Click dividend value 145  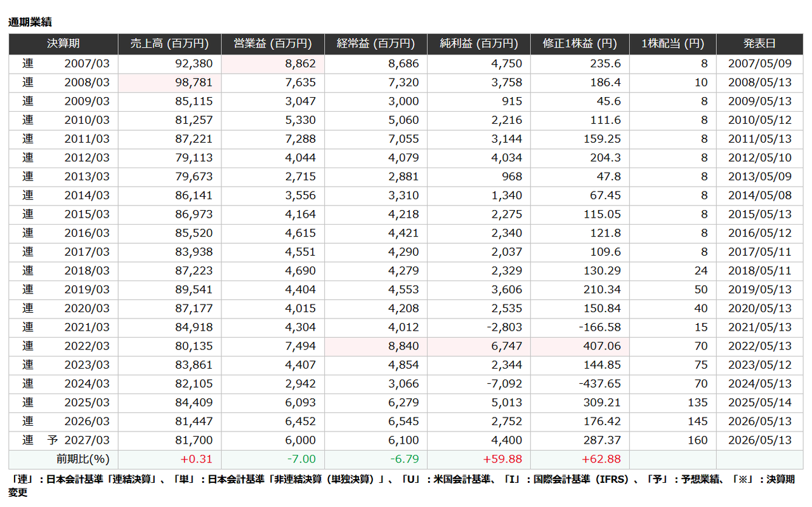point(698,421)
